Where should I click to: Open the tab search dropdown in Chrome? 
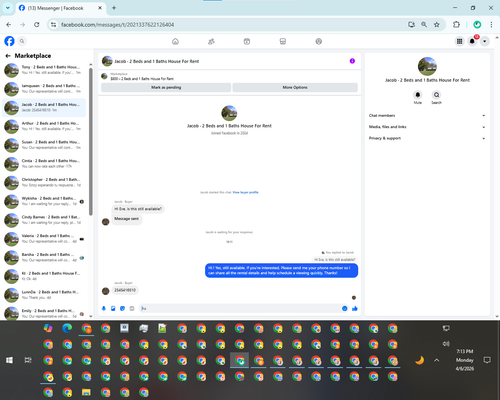8,8
